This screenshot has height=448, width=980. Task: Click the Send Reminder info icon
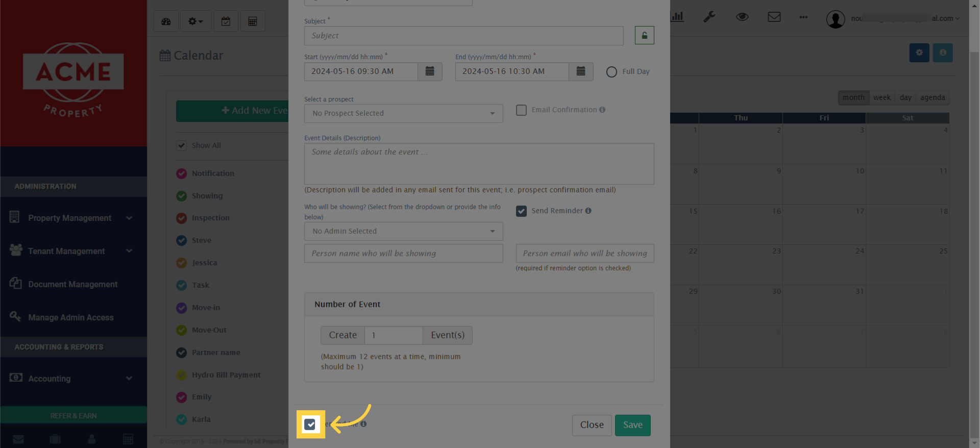589,211
